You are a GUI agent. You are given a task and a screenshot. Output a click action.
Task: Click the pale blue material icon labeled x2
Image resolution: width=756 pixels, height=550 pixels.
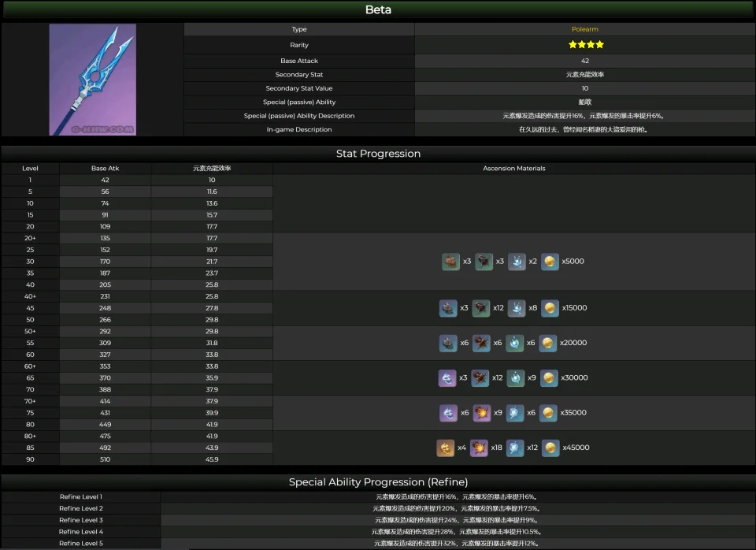[x=517, y=262]
